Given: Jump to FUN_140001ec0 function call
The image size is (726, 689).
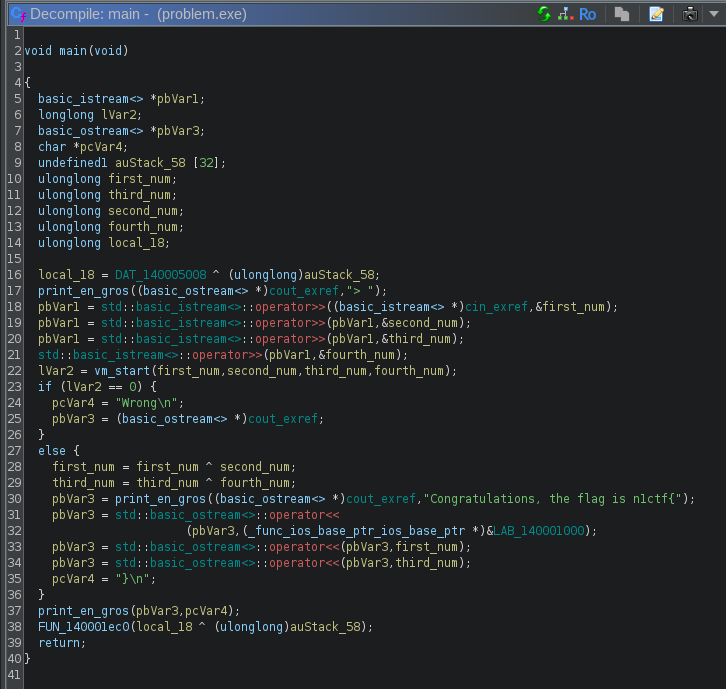Looking at the screenshot, I should point(85,626).
